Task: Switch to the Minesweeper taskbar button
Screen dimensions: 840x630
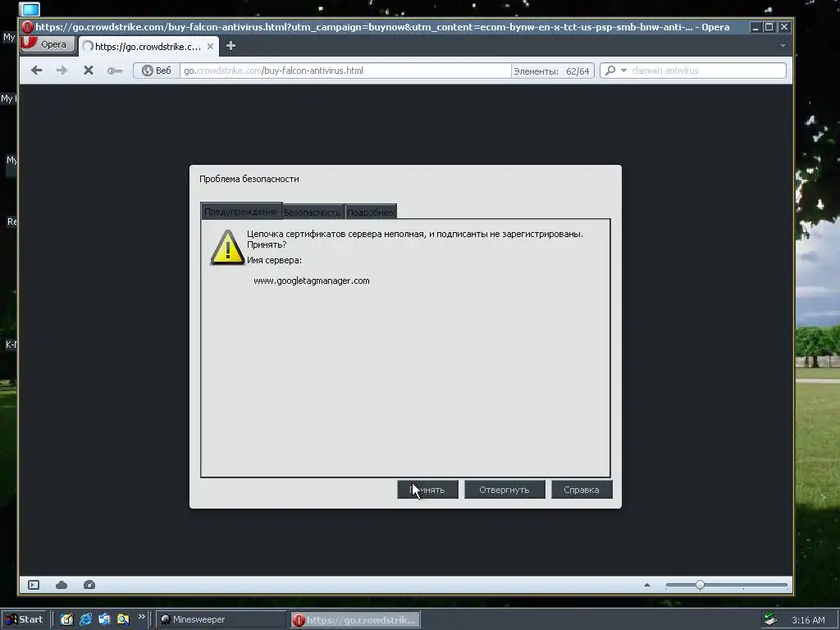Action: [221, 619]
